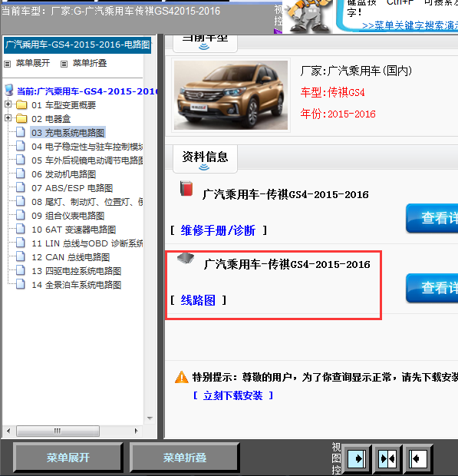This screenshot has height=476, width=458.
Task: Click the horizontal scrollbar right arrow
Action: (x=137, y=431)
